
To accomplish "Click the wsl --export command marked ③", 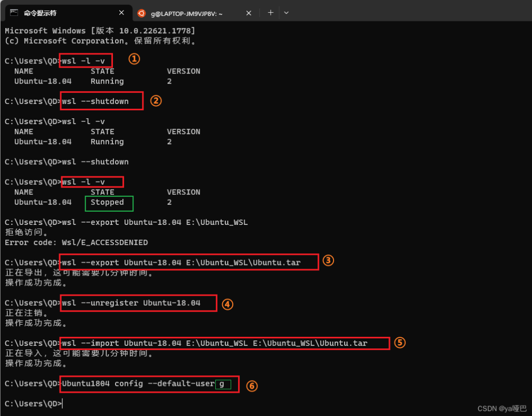I will click(189, 261).
